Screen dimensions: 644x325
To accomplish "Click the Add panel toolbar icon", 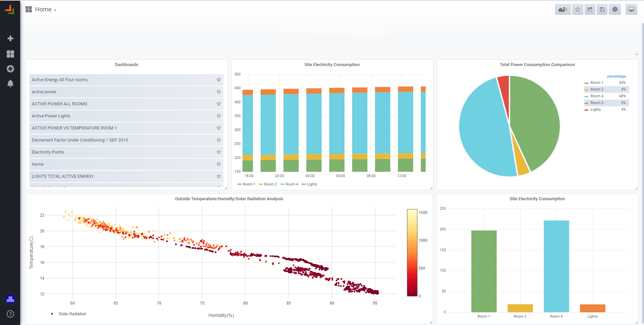I will pos(563,9).
